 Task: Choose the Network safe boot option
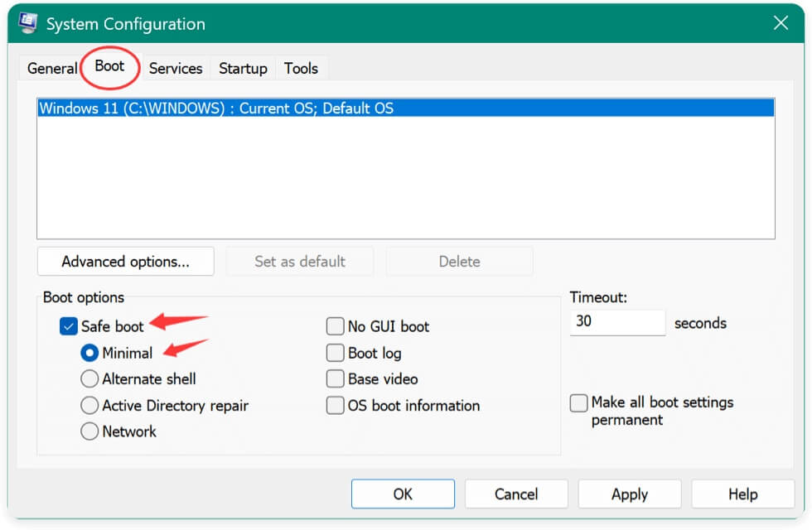[89, 431]
